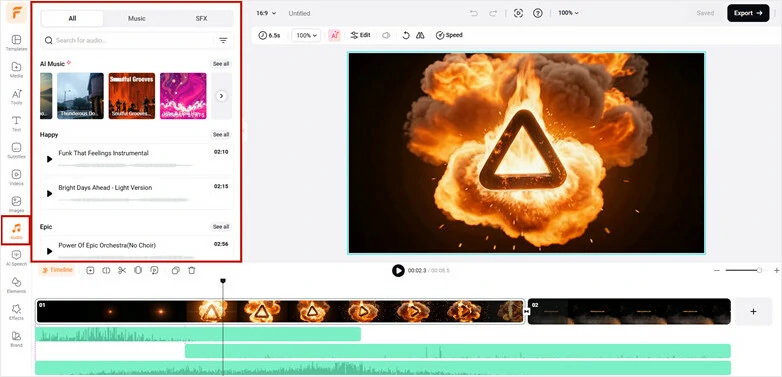Image resolution: width=782 pixels, height=377 pixels.
Task: Play Bright Days Ahead - Light Version
Action: click(x=49, y=193)
